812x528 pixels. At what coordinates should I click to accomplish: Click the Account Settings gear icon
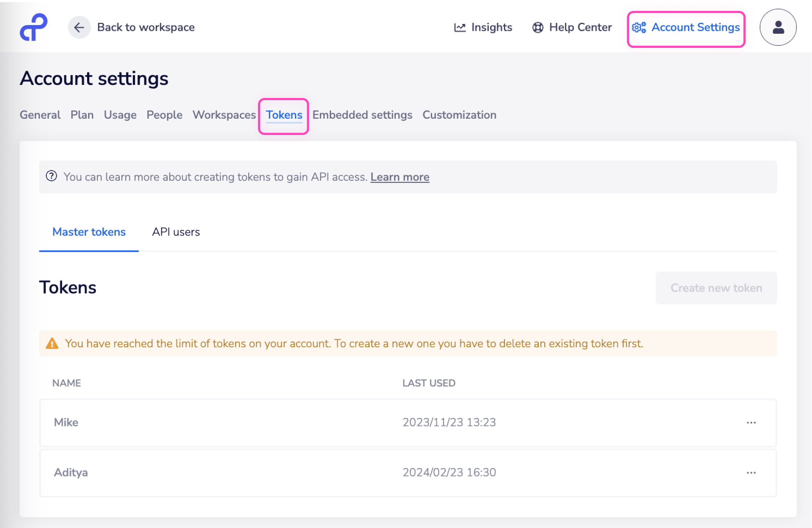pos(639,28)
